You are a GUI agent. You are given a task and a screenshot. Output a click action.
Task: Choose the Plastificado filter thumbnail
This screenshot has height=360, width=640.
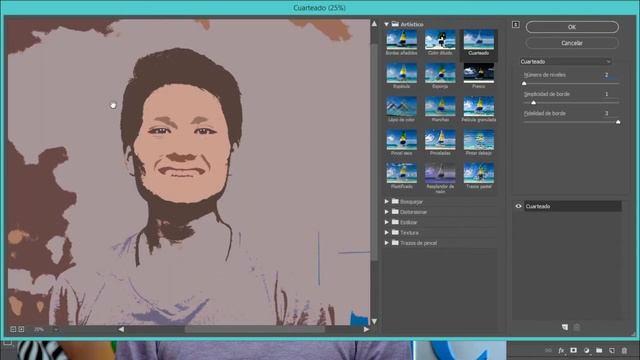coord(402,173)
